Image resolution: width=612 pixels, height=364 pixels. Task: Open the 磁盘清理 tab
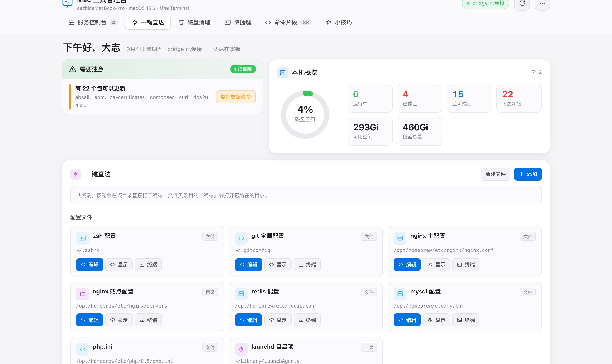[194, 22]
